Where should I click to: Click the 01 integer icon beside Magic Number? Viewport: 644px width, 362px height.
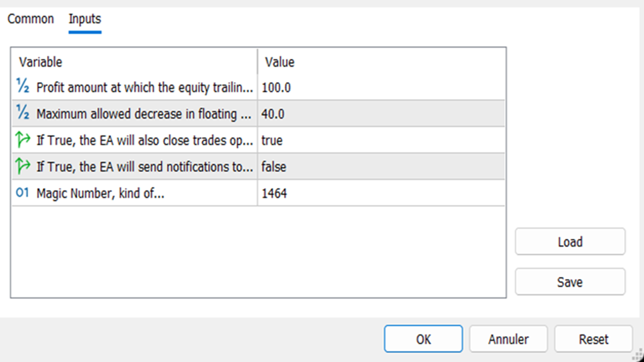(22, 192)
